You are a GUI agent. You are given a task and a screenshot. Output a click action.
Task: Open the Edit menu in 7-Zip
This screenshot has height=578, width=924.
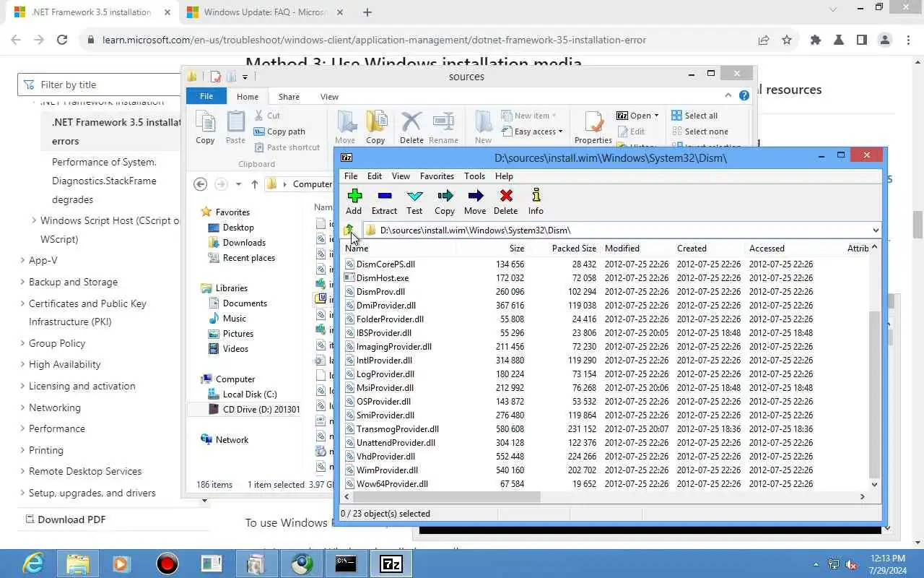tap(375, 176)
